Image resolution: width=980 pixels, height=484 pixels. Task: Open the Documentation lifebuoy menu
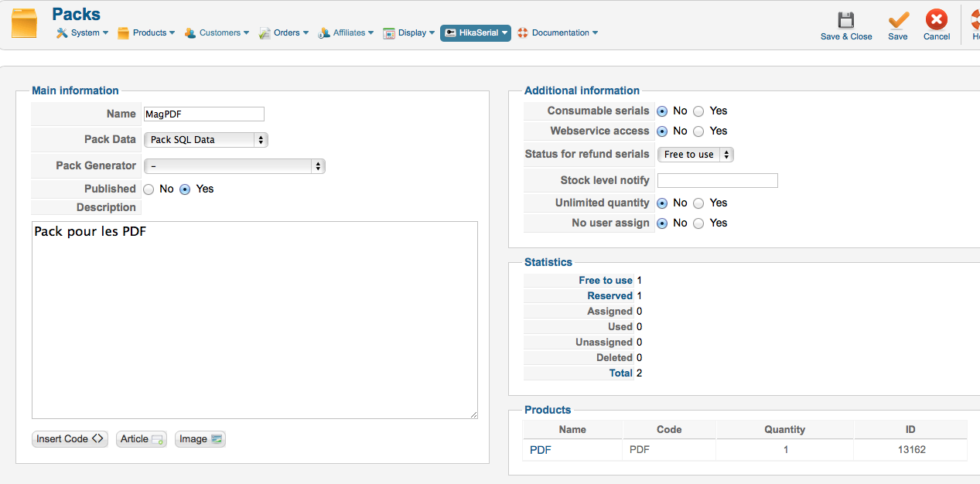click(x=557, y=33)
